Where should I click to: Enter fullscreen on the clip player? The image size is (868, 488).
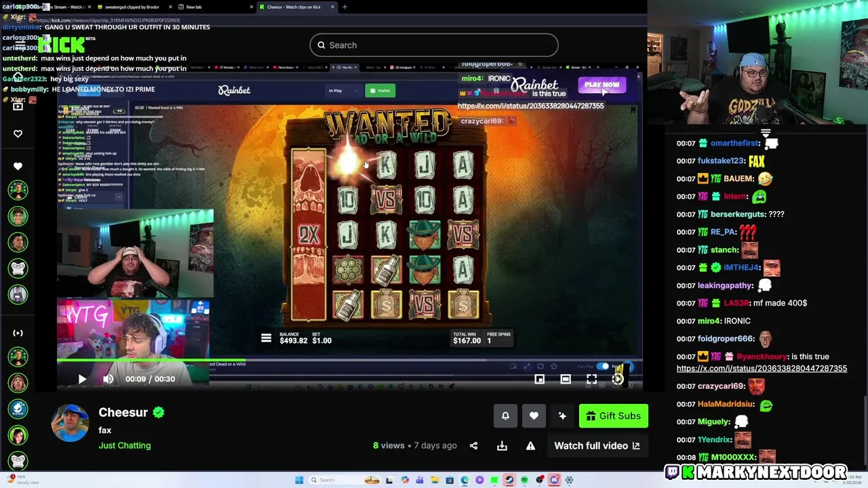pos(591,379)
